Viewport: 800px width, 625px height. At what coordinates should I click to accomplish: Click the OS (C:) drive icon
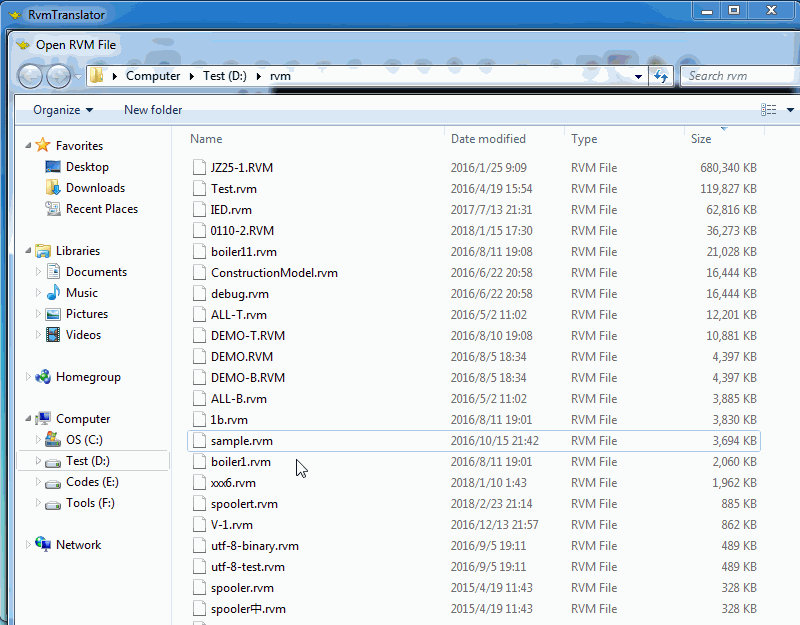click(53, 440)
